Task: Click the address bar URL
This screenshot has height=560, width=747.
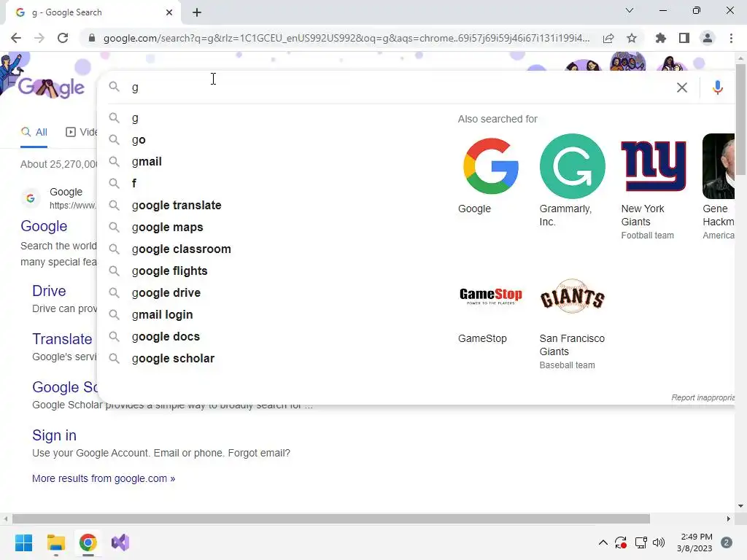Action: [347, 38]
